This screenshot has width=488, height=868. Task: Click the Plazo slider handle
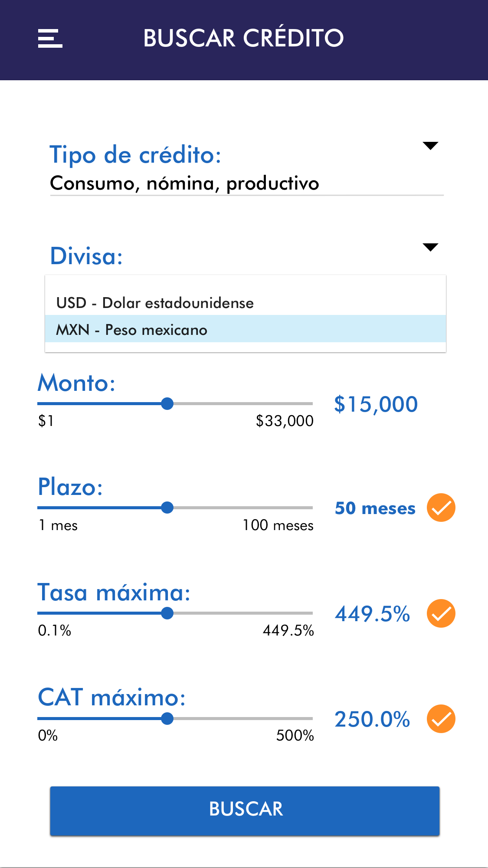pos(167,508)
